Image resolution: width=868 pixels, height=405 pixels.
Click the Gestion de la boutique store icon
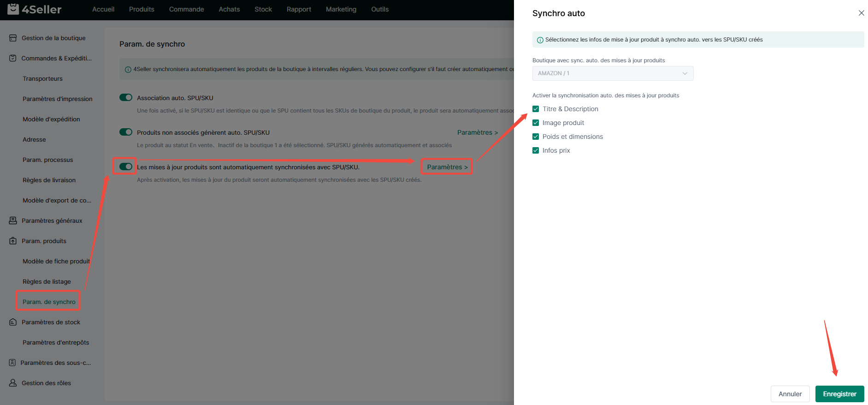[x=13, y=38]
